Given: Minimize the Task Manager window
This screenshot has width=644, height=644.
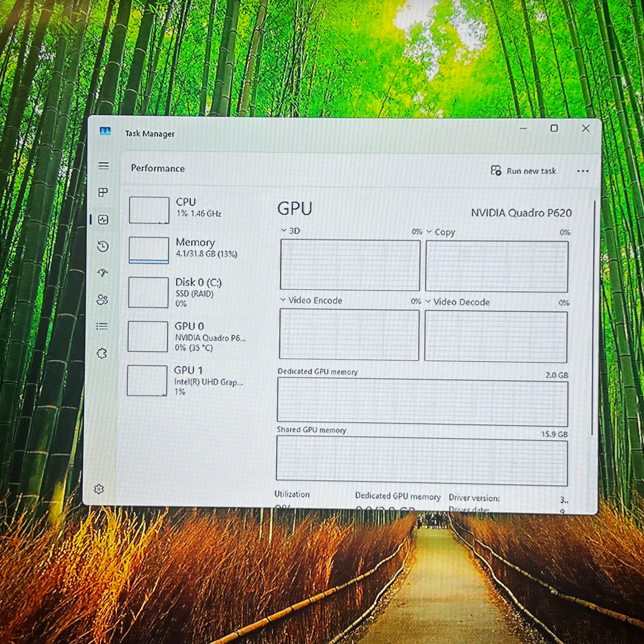Looking at the screenshot, I should pyautogui.click(x=523, y=128).
